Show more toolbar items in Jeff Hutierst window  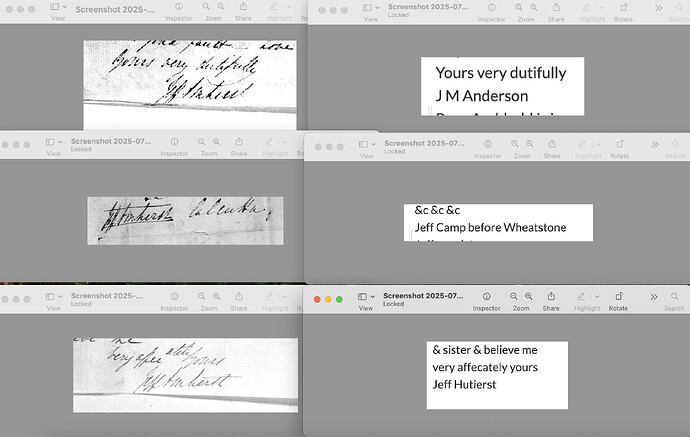point(654,297)
